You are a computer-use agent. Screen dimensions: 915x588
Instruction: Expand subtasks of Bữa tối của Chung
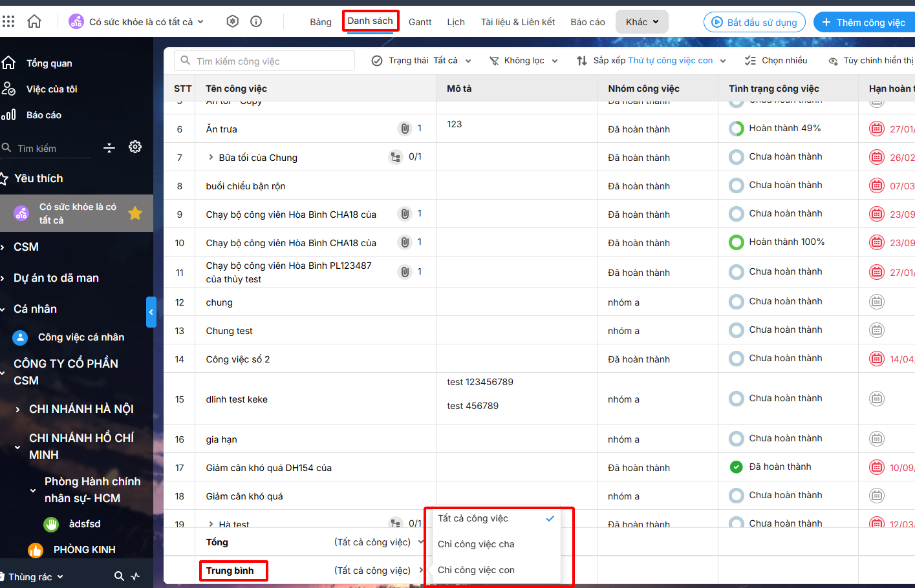(211, 157)
